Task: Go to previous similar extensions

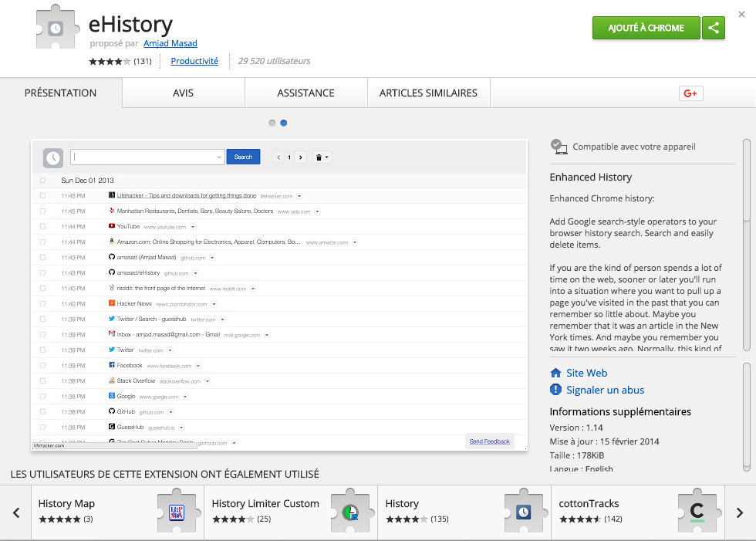Action: tap(16, 512)
